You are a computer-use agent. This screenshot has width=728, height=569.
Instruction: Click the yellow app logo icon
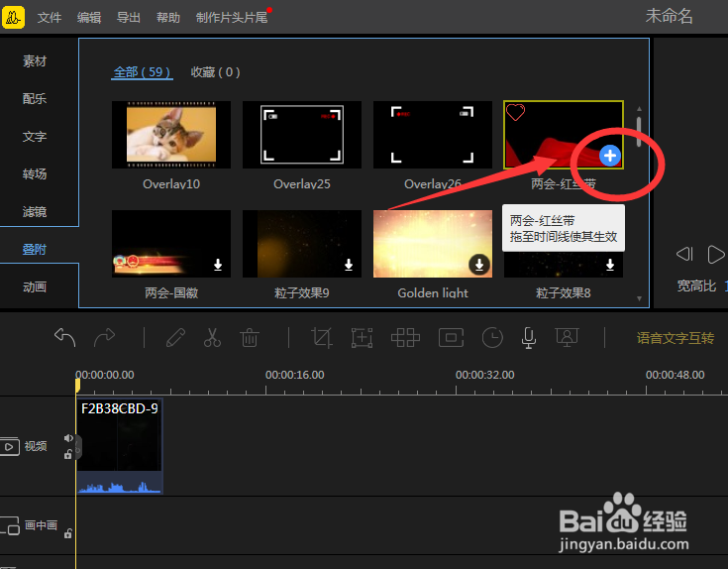[x=13, y=17]
